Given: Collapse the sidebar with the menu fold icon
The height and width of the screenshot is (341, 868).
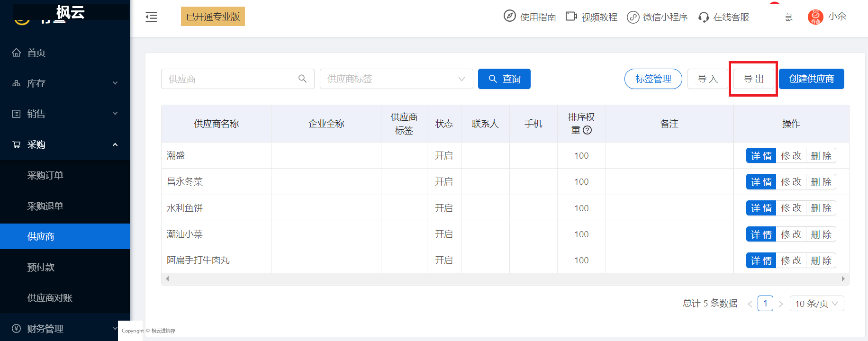Looking at the screenshot, I should pos(151,17).
